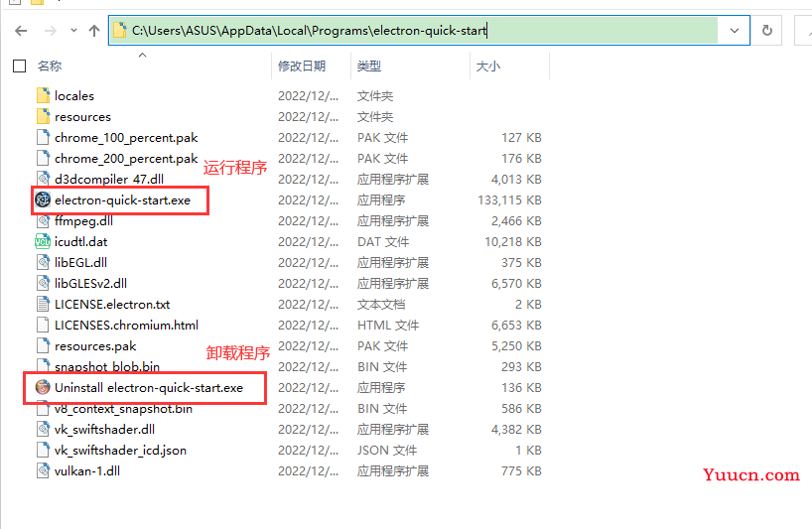812x529 pixels.
Task: Click the vk_swiftshader.dll file icon
Action: pos(44,429)
